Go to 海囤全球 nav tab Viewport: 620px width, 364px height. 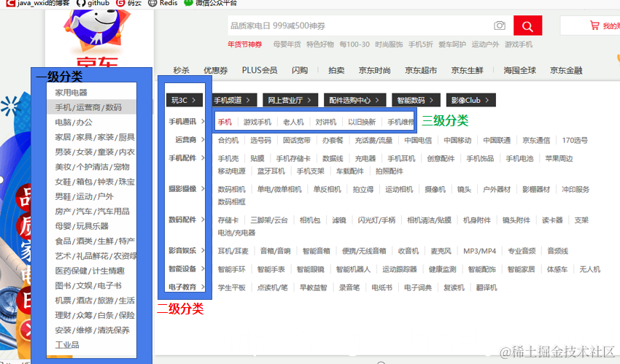click(x=519, y=70)
